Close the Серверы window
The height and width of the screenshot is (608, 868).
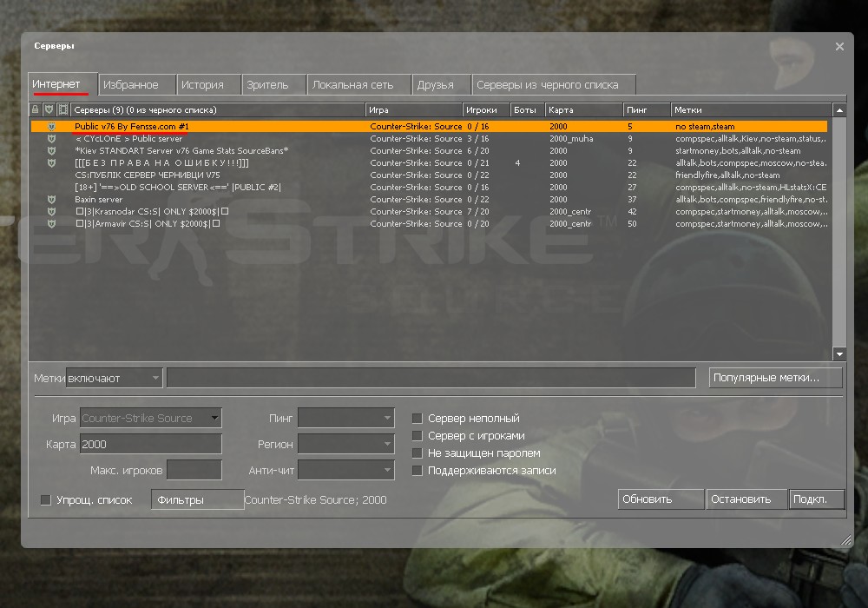coord(839,47)
